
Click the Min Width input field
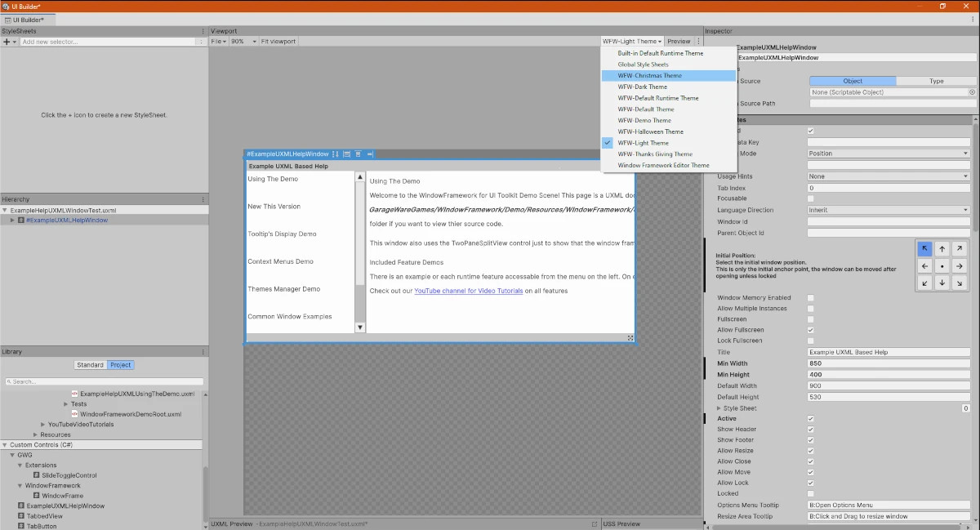pos(889,363)
